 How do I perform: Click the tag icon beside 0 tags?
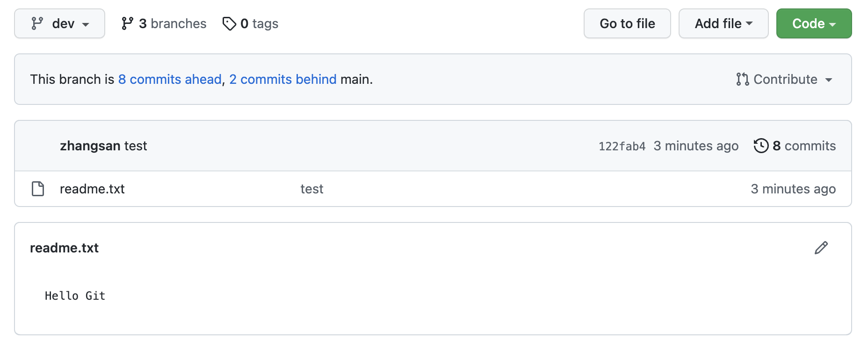[229, 23]
